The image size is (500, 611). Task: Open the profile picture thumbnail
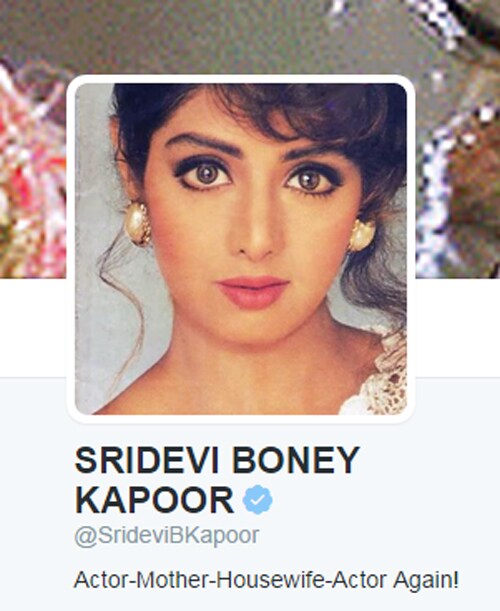[x=240, y=249]
